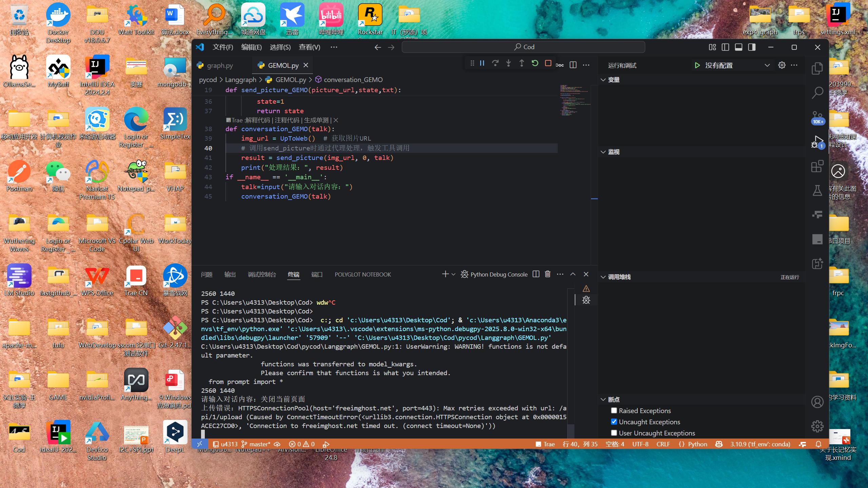Viewport: 868px width, 488px height.
Task: Split the editor right
Action: tap(573, 65)
